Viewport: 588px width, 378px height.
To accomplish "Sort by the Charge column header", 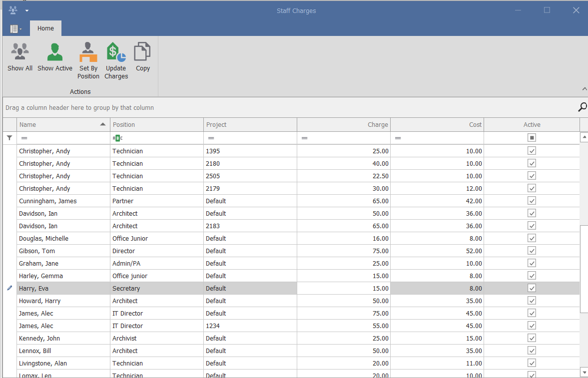I will (344, 124).
